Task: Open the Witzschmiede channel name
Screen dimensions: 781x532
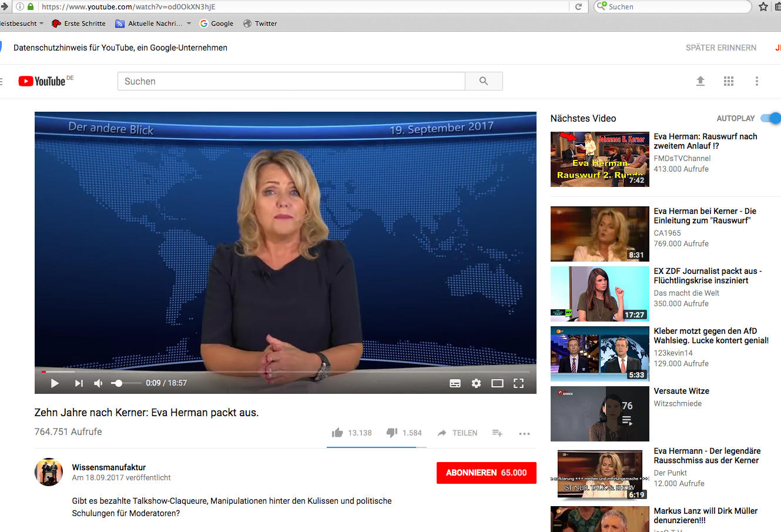Action: pos(678,403)
